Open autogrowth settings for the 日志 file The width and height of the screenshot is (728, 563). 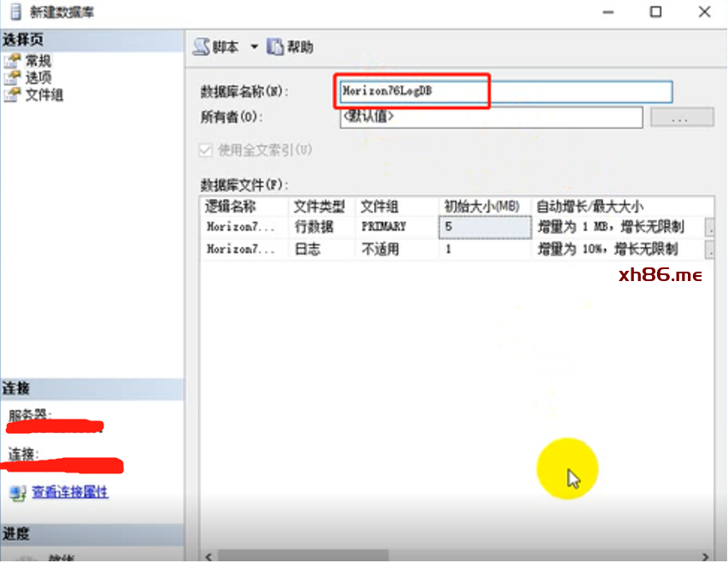tap(709, 249)
